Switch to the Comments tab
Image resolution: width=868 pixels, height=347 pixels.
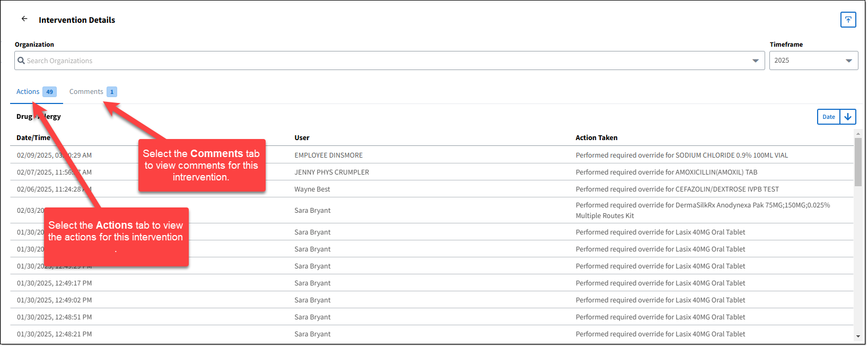click(86, 92)
